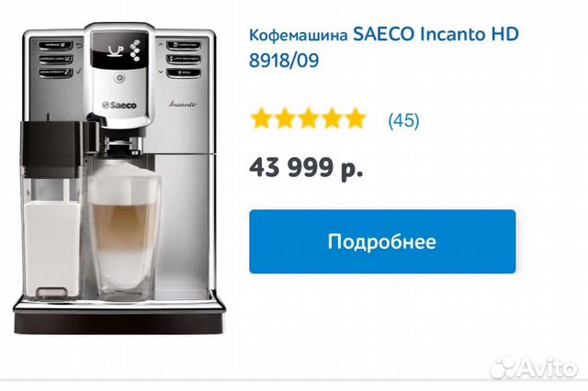Image resolution: width=588 pixels, height=391 pixels.
Task: Click the first yellow rating star
Action: (x=261, y=118)
